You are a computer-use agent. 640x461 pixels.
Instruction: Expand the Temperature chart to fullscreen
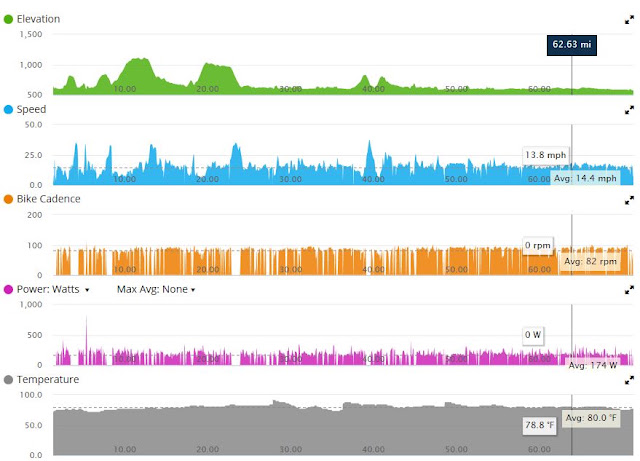(629, 380)
